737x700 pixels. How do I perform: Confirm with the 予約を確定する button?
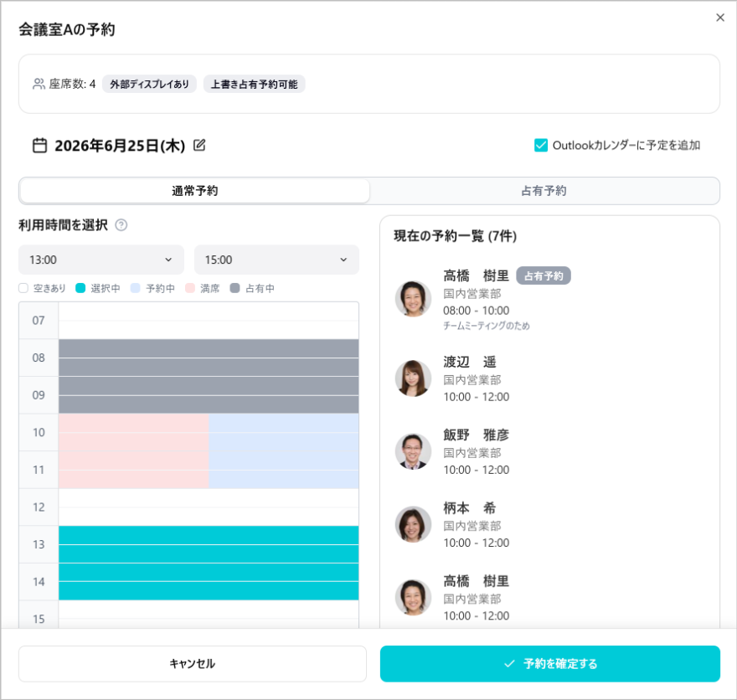(550, 663)
